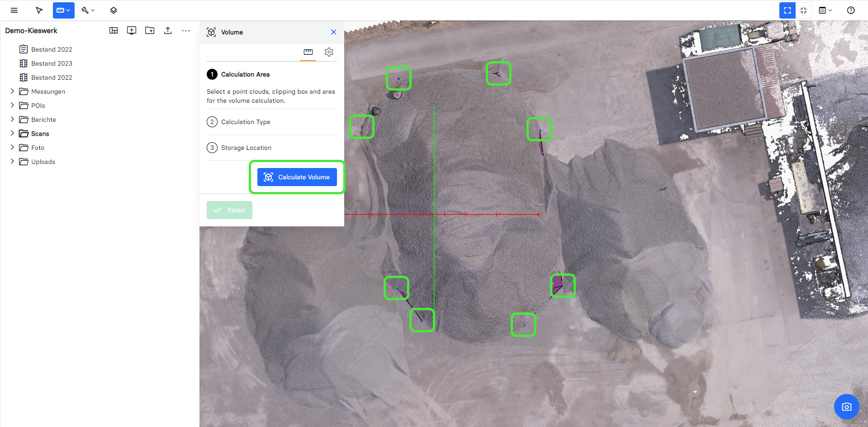Expand the Messungen folder
868x427 pixels.
coord(12,91)
